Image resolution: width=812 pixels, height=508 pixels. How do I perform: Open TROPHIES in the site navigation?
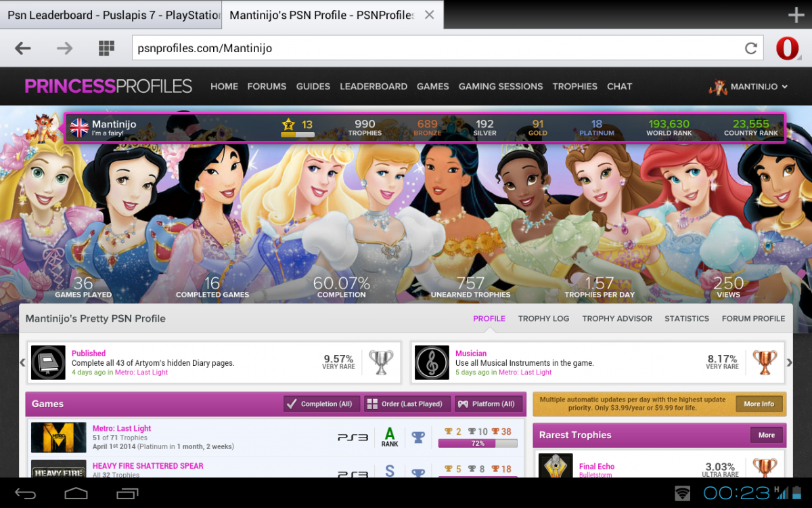(575, 87)
